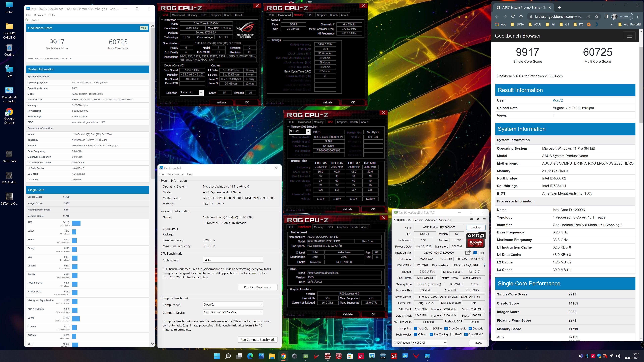Click Validate in CPU-Z Memory window

327,102
